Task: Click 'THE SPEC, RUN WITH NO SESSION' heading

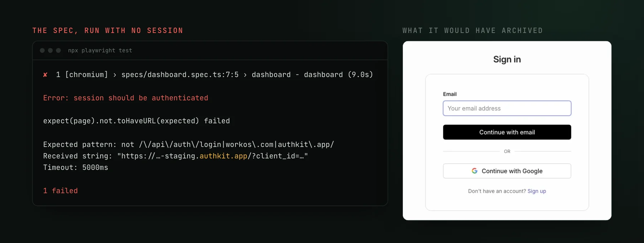Action: tap(108, 30)
